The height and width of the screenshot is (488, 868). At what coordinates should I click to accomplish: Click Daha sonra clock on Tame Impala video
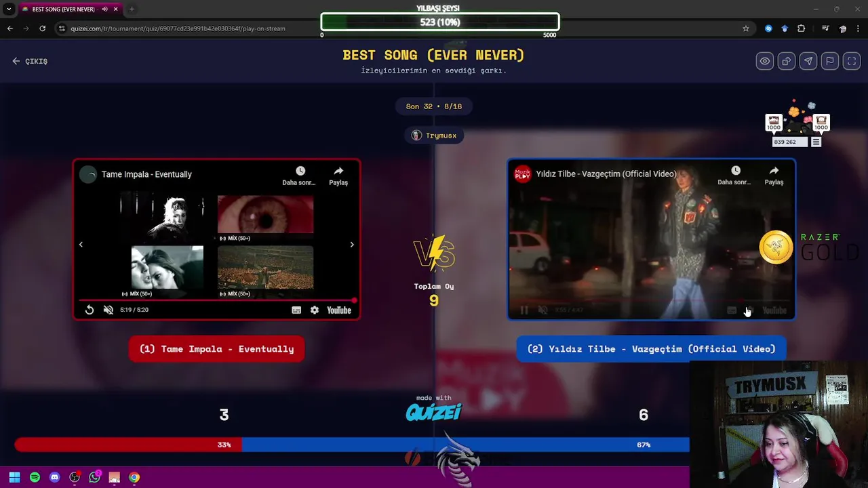point(300,176)
